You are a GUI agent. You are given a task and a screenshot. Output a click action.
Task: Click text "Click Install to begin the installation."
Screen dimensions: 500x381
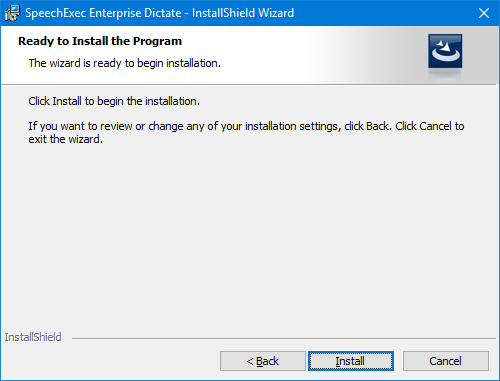click(114, 101)
